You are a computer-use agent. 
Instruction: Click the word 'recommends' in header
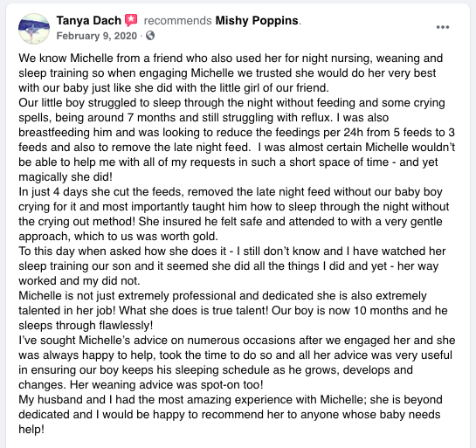coord(177,21)
